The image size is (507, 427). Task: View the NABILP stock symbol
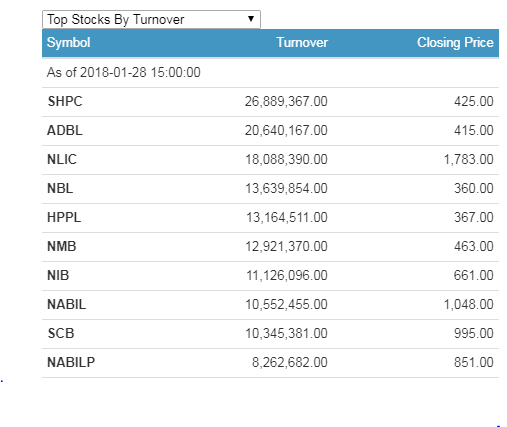point(71,362)
